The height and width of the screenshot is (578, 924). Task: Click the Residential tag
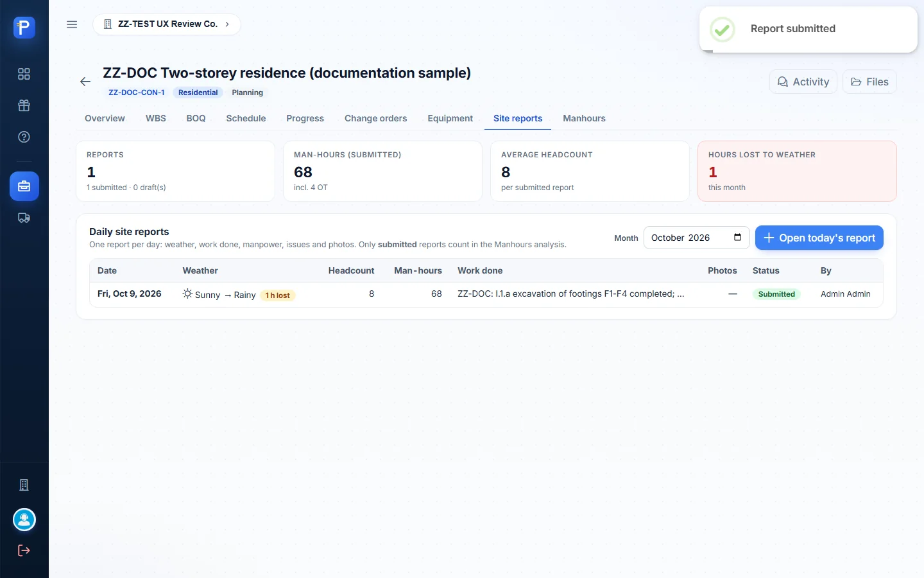pyautogui.click(x=198, y=92)
